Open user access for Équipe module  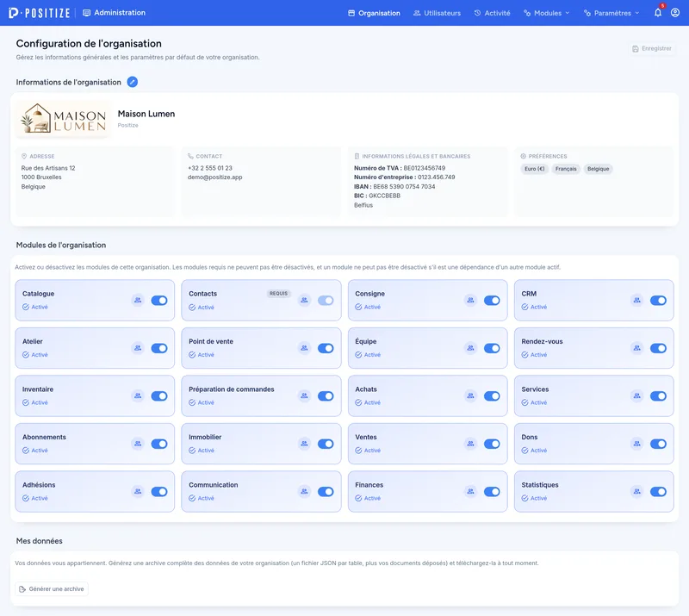point(470,348)
